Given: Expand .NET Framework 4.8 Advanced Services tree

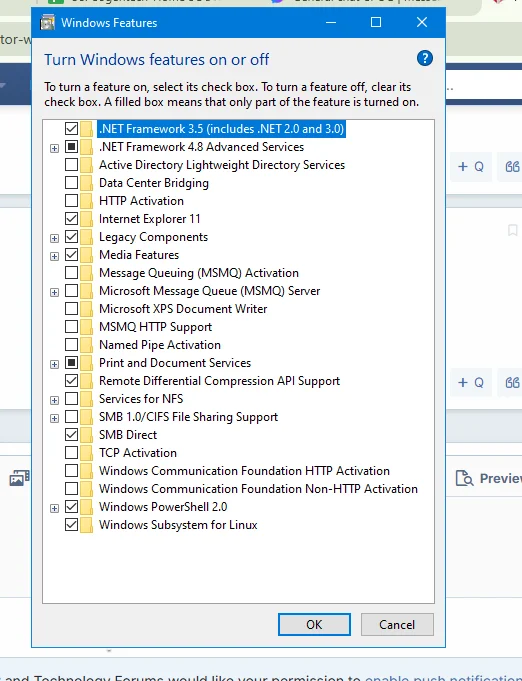Looking at the screenshot, I should pyautogui.click(x=54, y=149).
